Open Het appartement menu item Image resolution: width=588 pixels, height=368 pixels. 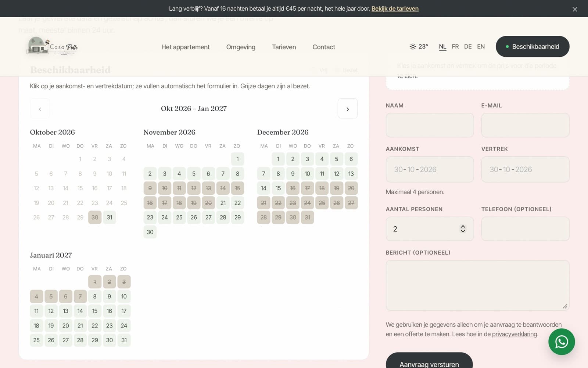[x=185, y=47]
